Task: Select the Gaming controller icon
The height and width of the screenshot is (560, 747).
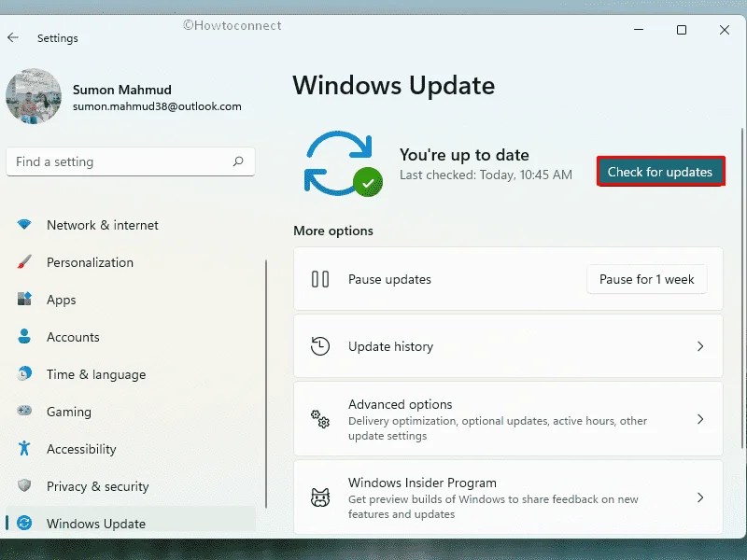Action: pos(24,412)
